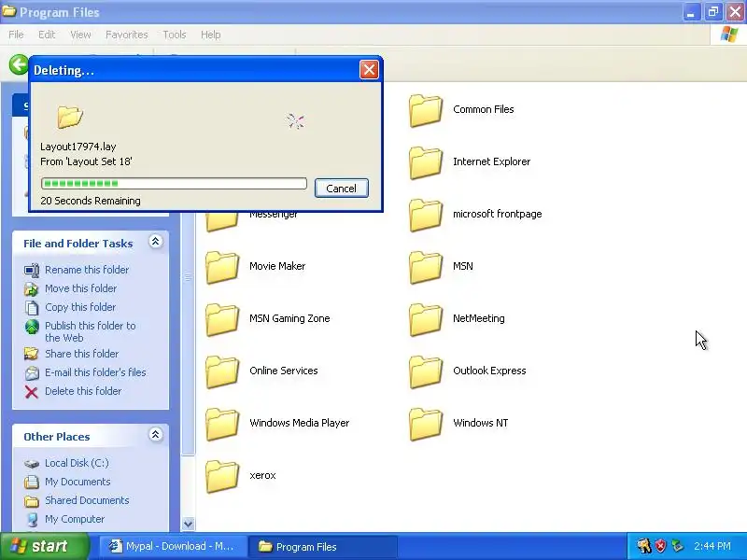Click the sidebar scrollbar down arrow
The image size is (747, 560).
tap(189, 525)
